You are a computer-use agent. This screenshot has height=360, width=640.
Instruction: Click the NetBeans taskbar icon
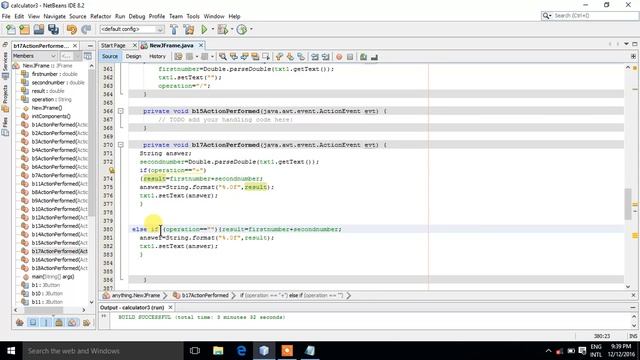(x=264, y=351)
